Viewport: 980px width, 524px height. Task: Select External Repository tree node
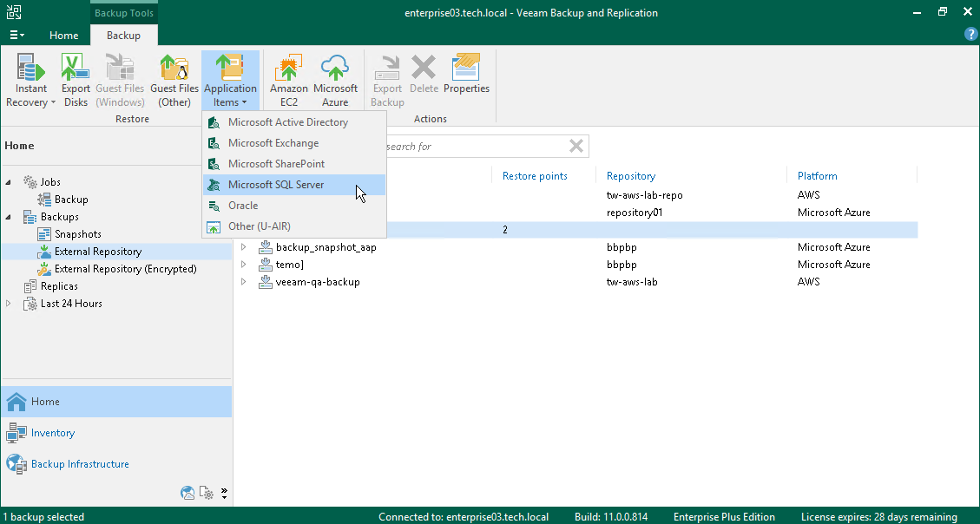coord(98,252)
